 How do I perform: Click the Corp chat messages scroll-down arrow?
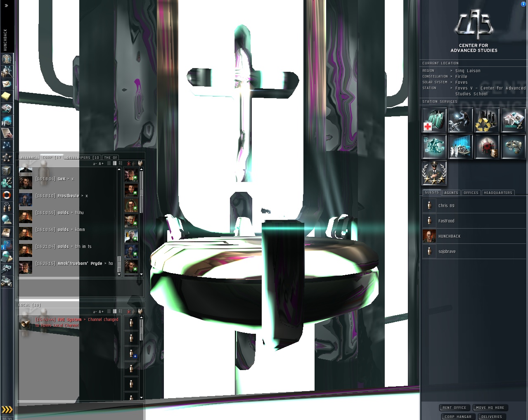click(x=119, y=274)
